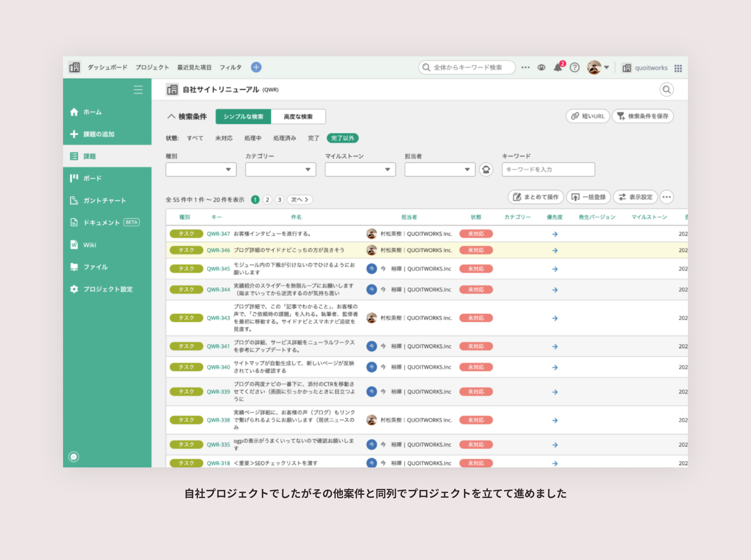Open the マイルストーン dropdown
751x560 pixels.
pos(360,170)
